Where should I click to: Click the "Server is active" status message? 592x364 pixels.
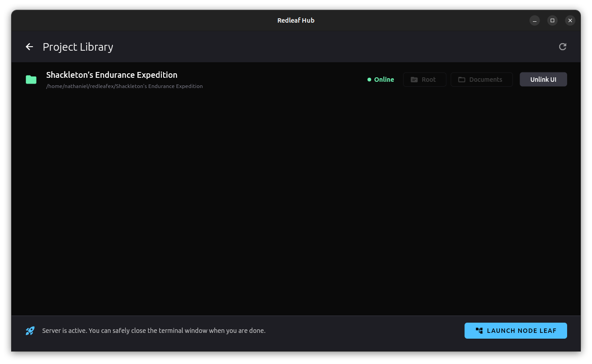coord(154,331)
